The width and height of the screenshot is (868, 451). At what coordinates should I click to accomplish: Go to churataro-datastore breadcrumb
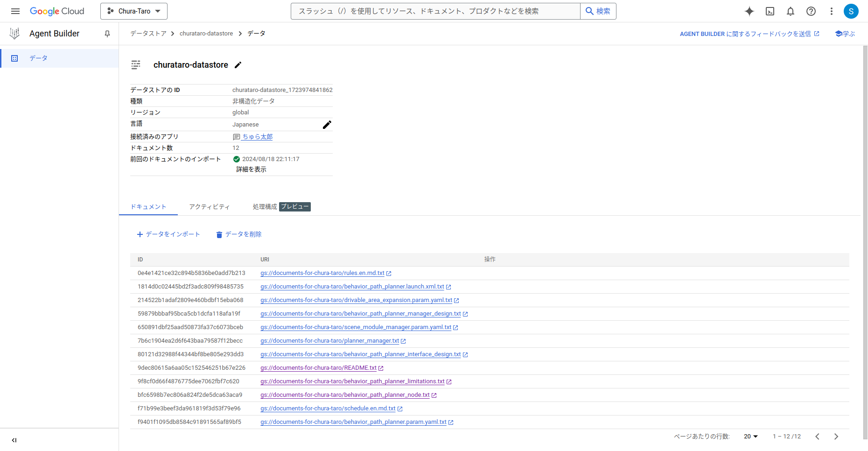click(206, 34)
